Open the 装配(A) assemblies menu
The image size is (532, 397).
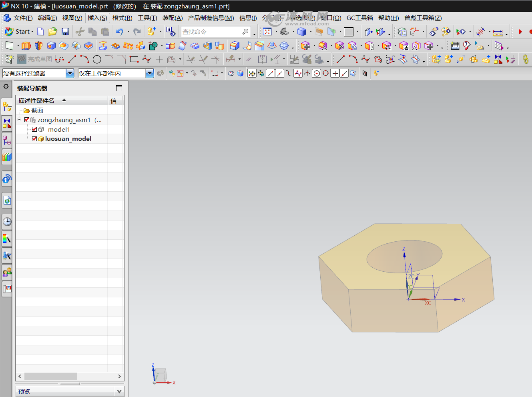click(x=173, y=18)
